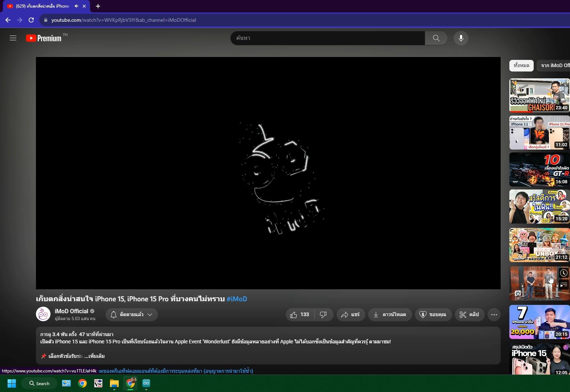Open VNC viewer from taskbar

point(98,383)
